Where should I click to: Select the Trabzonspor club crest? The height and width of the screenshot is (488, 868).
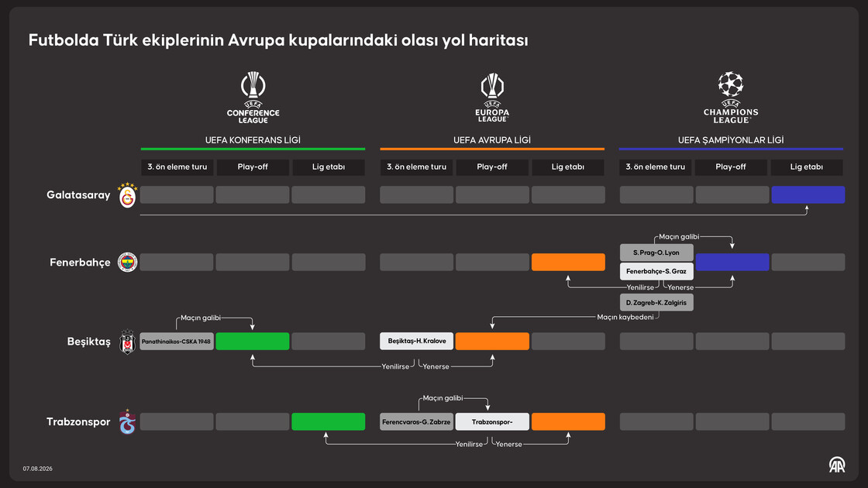(x=127, y=421)
